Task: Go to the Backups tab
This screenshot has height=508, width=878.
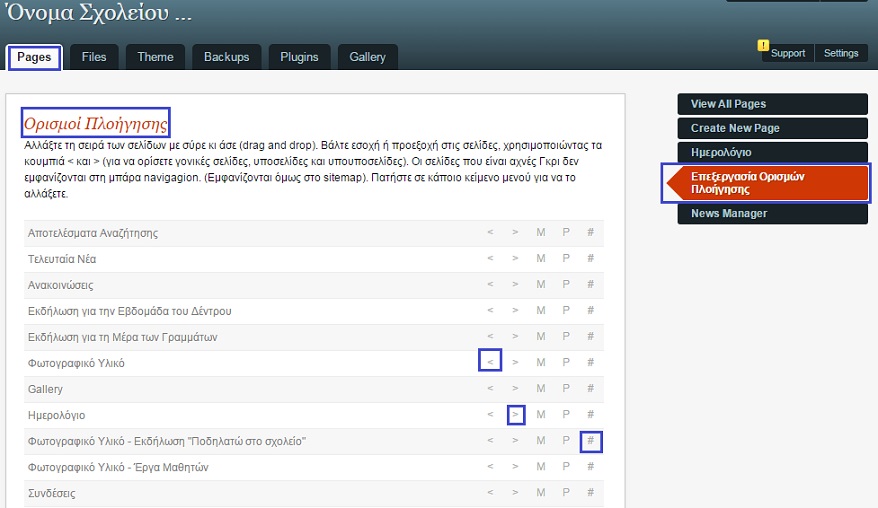Action: (x=227, y=57)
